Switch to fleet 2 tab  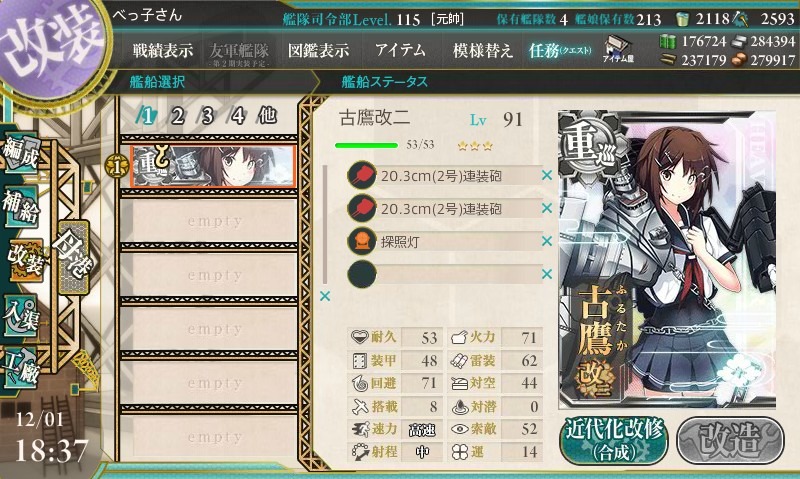tap(177, 116)
